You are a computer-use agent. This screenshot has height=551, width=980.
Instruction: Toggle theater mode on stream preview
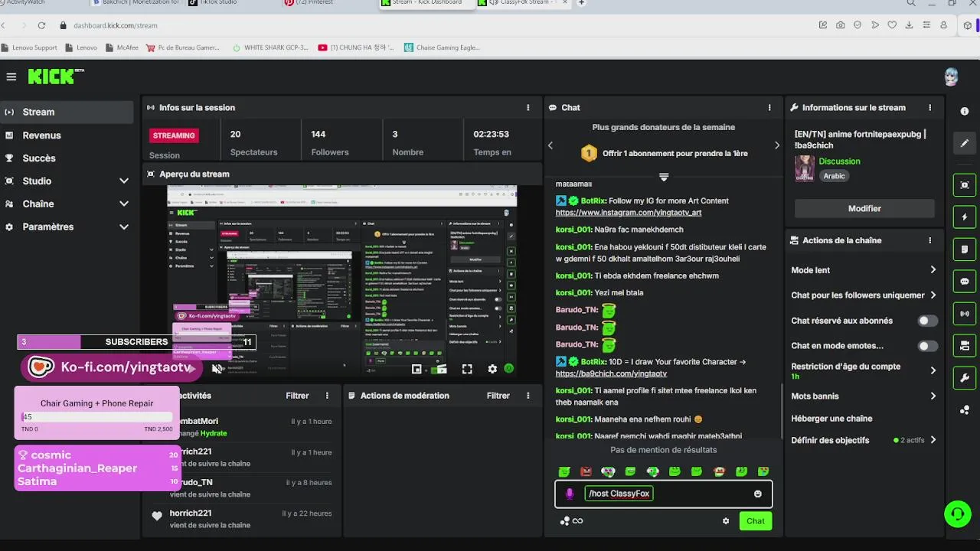point(440,369)
